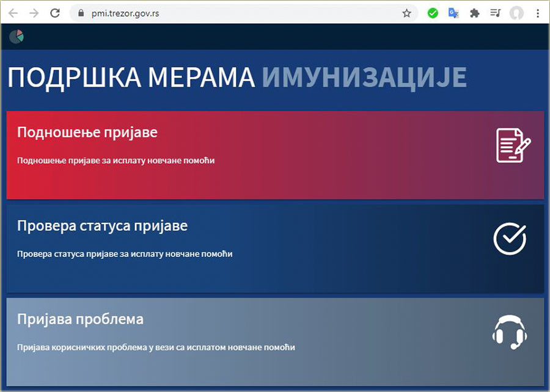Open the Chrome profile avatar
The height and width of the screenshot is (392, 550).
518,12
